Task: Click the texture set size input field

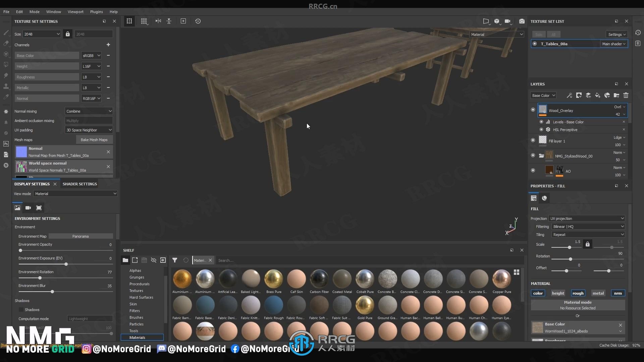Action: pyautogui.click(x=42, y=34)
